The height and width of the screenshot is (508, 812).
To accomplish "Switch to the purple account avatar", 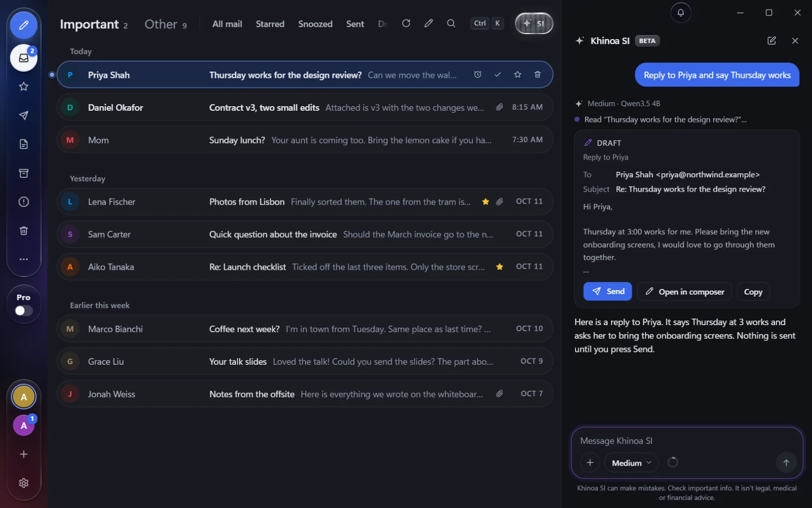I will tap(23, 426).
